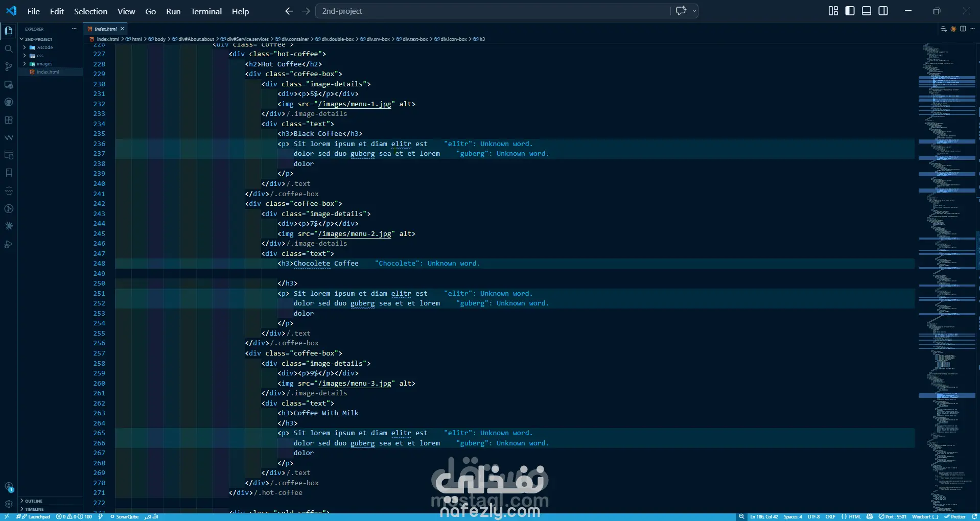Open the Explorer view in the activity bar
980x521 pixels.
pos(9,31)
